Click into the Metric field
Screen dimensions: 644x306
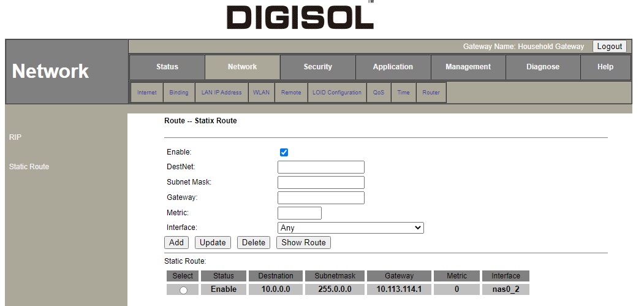coord(299,213)
